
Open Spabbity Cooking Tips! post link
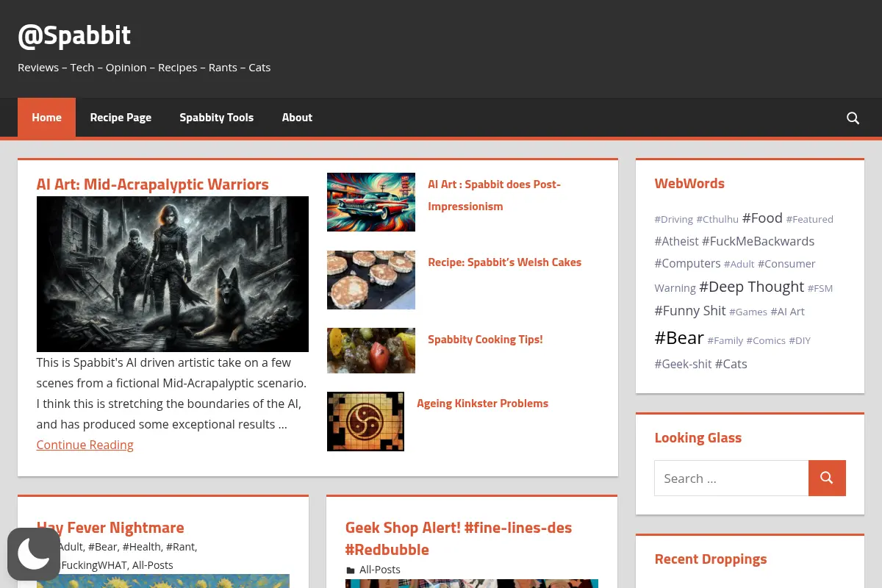[x=485, y=340]
